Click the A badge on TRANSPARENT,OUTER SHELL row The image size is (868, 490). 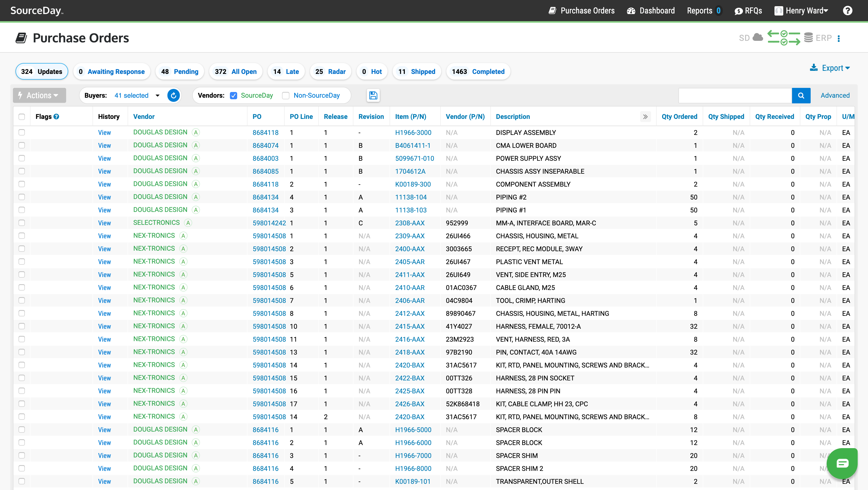coord(196,481)
